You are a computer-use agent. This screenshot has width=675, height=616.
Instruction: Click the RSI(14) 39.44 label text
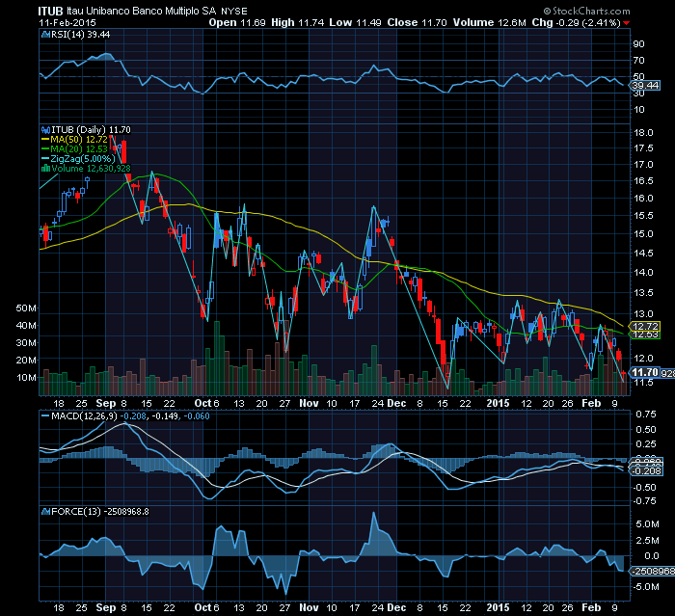point(80,35)
